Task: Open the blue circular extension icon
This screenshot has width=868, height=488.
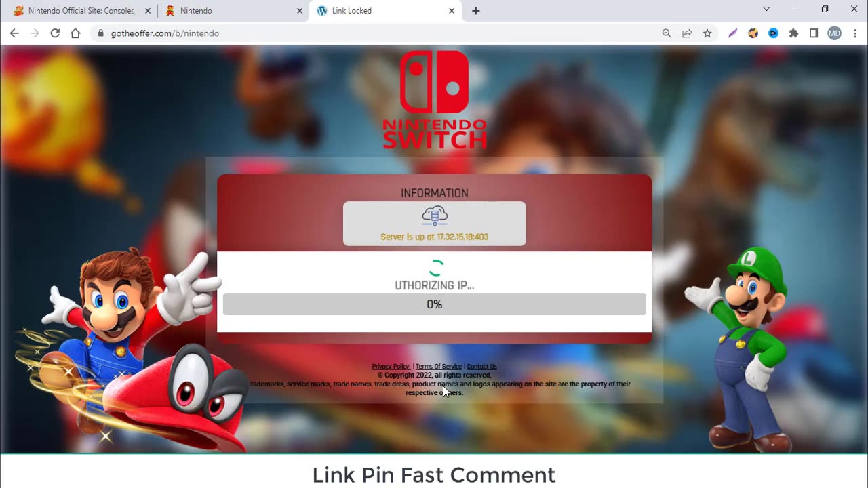Action: click(x=773, y=33)
